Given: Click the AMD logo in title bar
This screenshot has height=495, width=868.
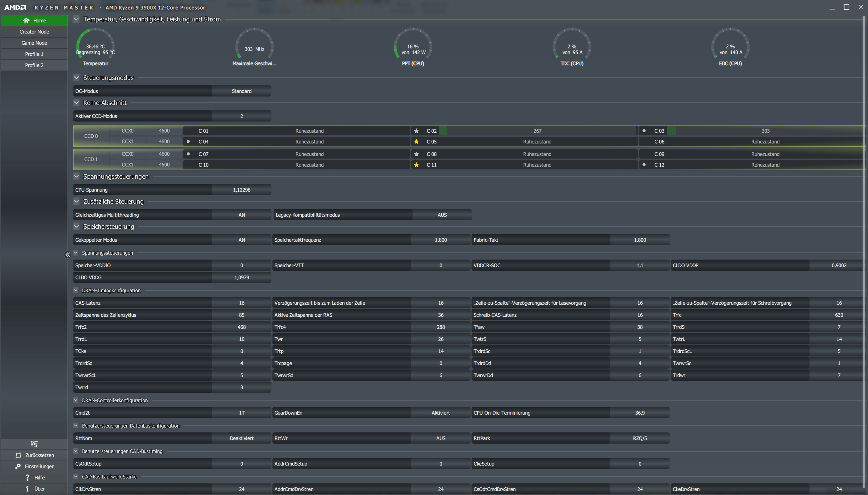Looking at the screenshot, I should [x=15, y=7].
